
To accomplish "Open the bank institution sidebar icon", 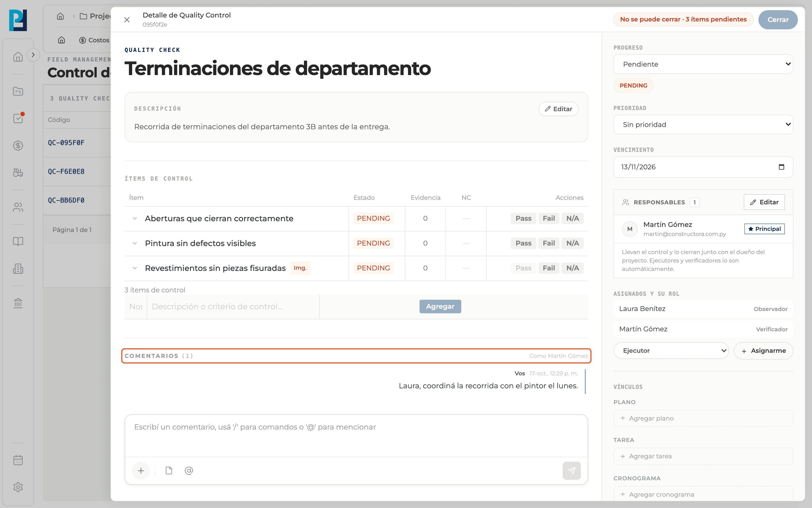I will [x=18, y=303].
